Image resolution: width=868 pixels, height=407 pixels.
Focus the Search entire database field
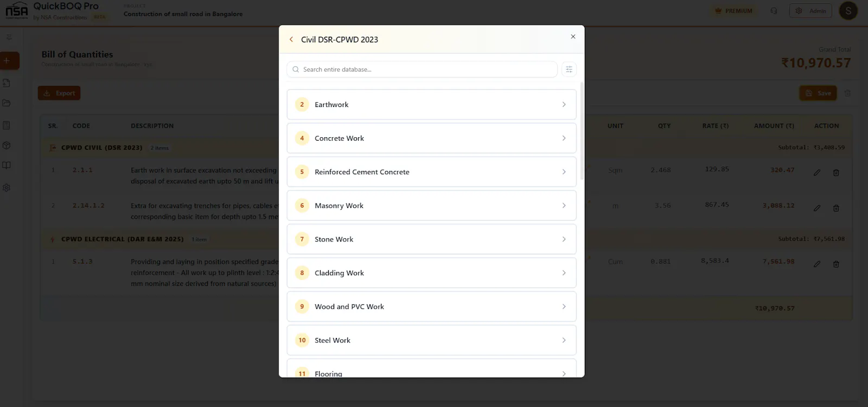(422, 69)
